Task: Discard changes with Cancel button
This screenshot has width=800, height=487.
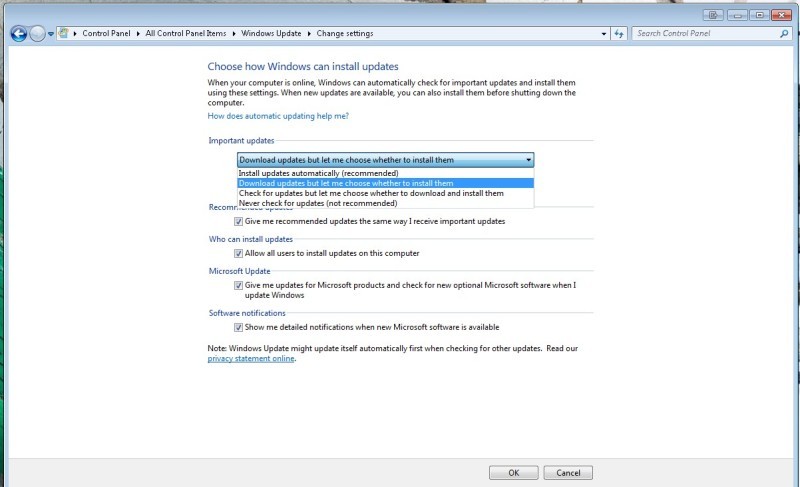Action: [x=568, y=473]
